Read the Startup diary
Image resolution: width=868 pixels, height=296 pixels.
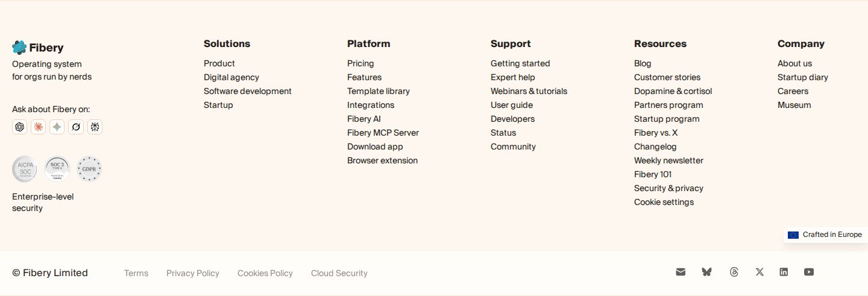pyautogui.click(x=803, y=77)
